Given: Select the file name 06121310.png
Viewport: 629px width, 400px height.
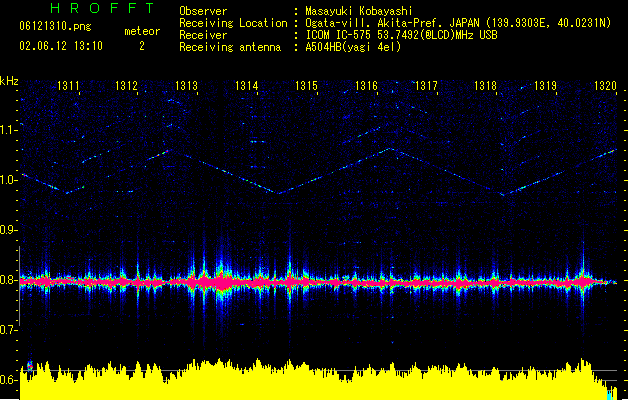Looking at the screenshot, I should click(55, 27).
